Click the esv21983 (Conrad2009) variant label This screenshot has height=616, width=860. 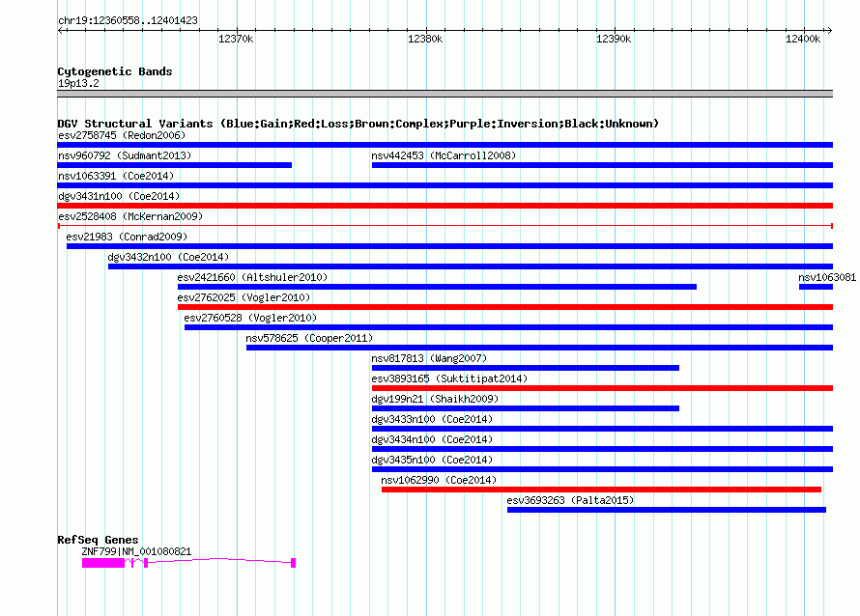pyautogui.click(x=127, y=237)
